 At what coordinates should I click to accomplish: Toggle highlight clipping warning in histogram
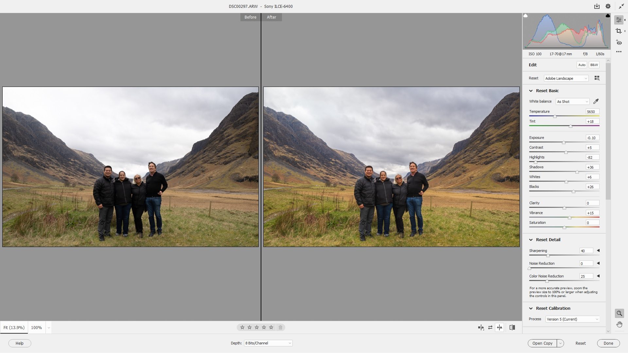tap(608, 16)
